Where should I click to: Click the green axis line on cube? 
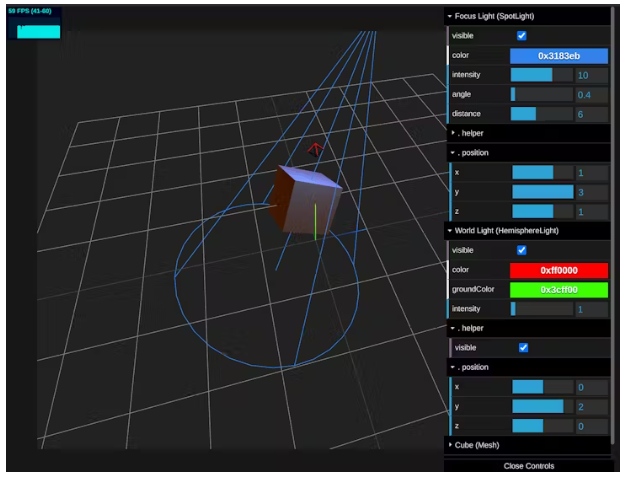tap(315, 222)
